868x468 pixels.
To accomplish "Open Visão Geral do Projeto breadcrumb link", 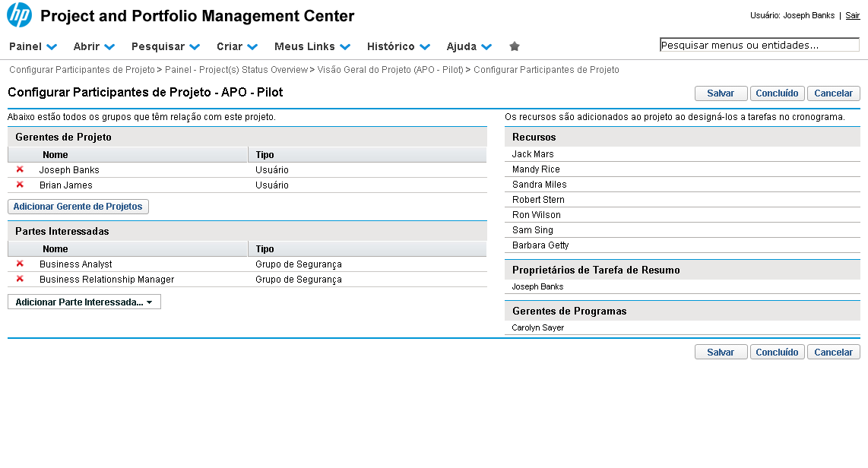I will (389, 70).
